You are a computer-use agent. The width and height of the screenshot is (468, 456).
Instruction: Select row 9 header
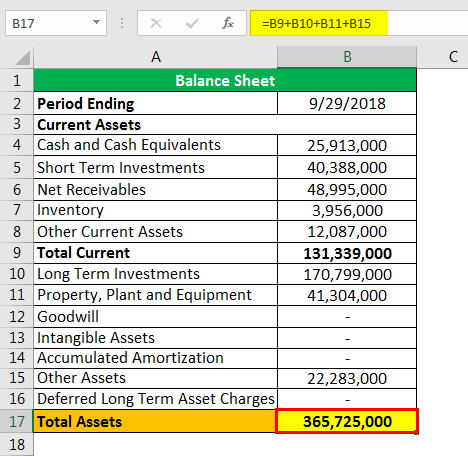click(17, 253)
